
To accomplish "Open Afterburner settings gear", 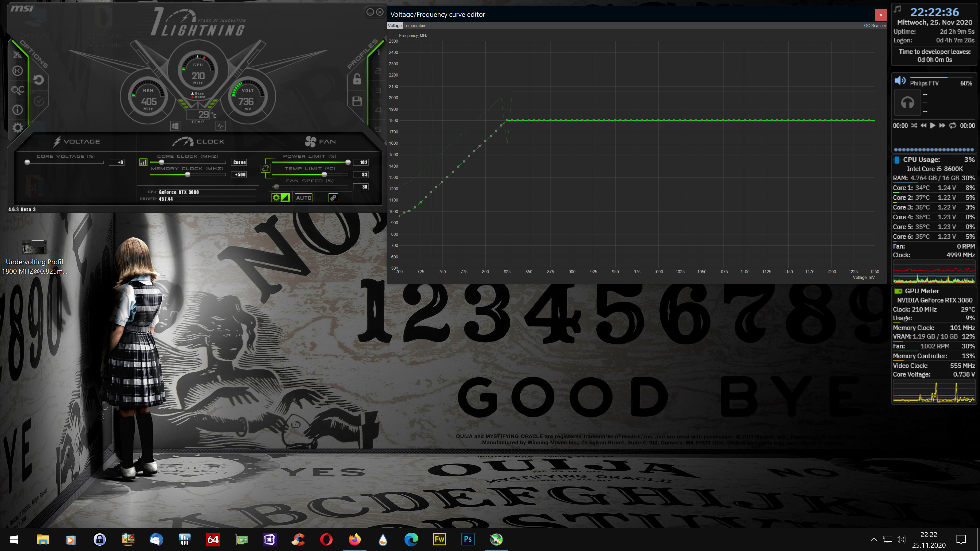I will [x=18, y=128].
